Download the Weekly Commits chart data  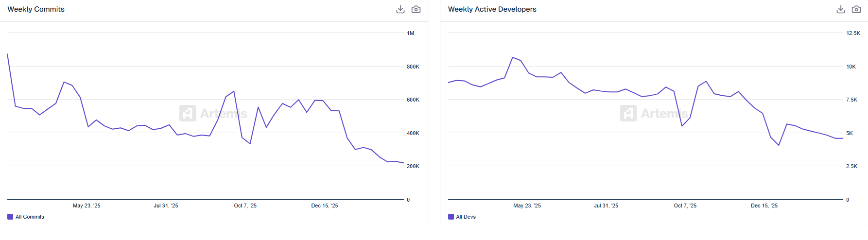[400, 9]
